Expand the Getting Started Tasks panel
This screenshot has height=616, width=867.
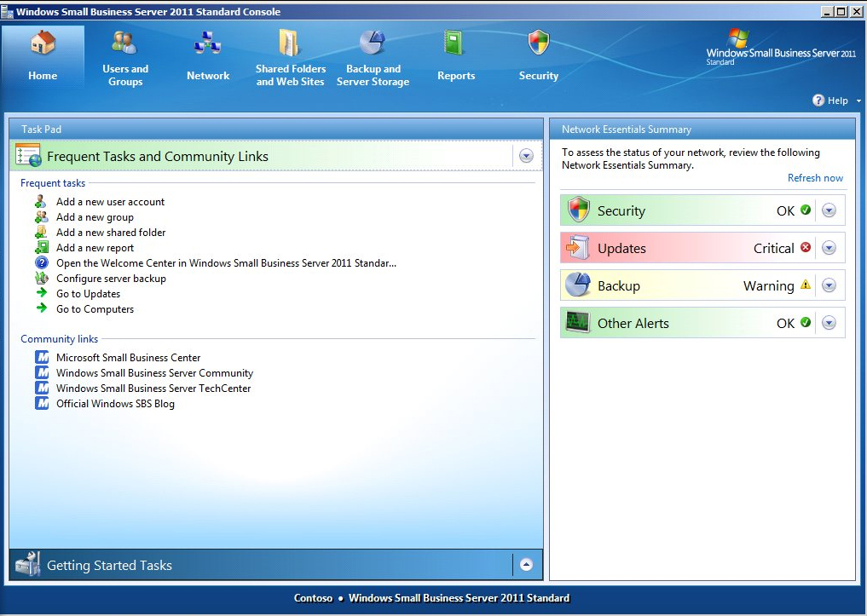pos(526,565)
